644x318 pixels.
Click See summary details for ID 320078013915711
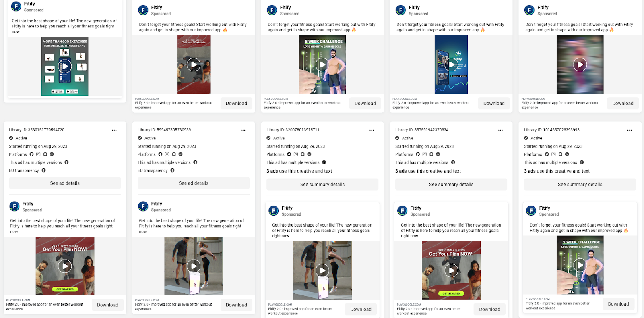pyautogui.click(x=322, y=185)
